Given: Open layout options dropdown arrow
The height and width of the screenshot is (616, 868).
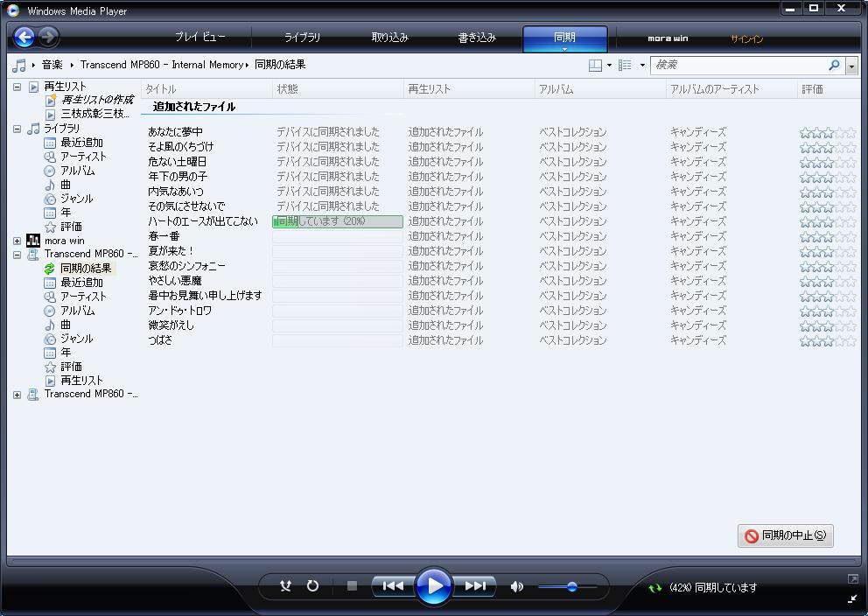Looking at the screenshot, I should coord(609,66).
